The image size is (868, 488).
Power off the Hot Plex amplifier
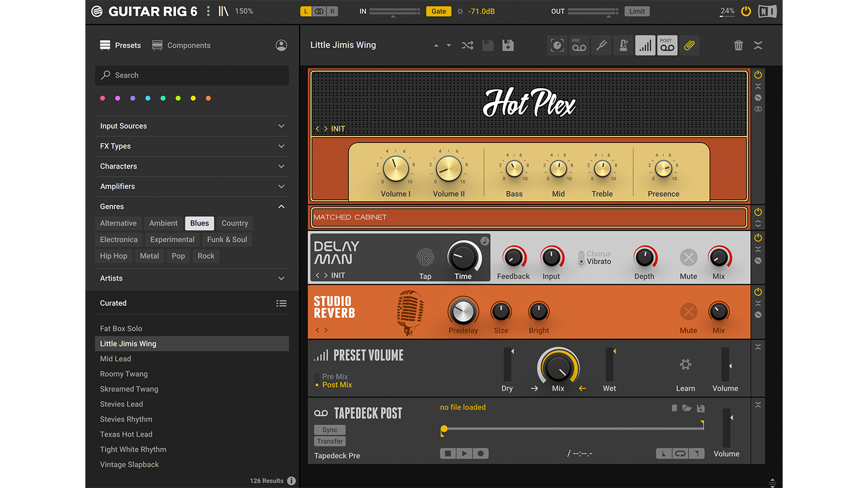[x=758, y=75]
